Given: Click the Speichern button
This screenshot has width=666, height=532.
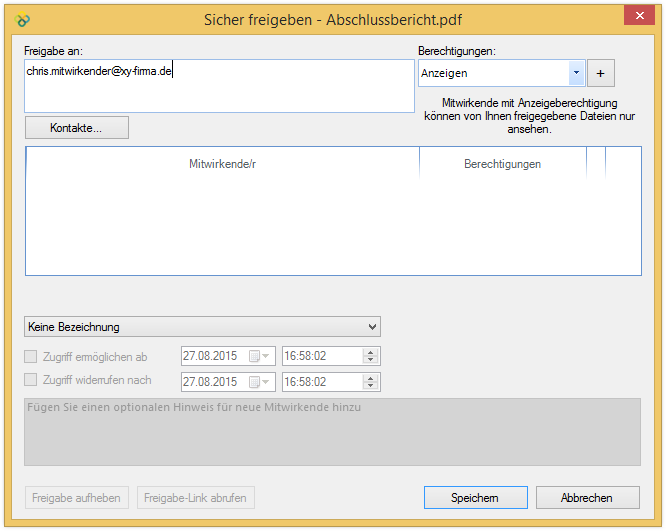Looking at the screenshot, I should coord(476,498).
